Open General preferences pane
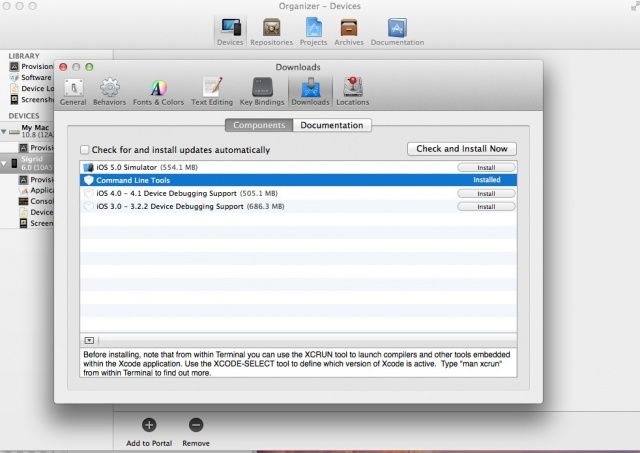Image resolution: width=640 pixels, height=453 pixels. (x=73, y=92)
